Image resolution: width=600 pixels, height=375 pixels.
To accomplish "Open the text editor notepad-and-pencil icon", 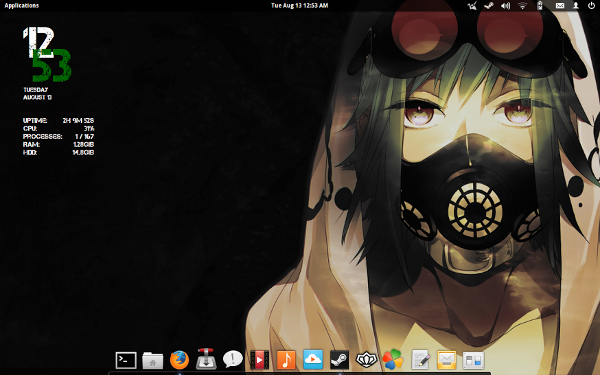I will pyautogui.click(x=420, y=360).
